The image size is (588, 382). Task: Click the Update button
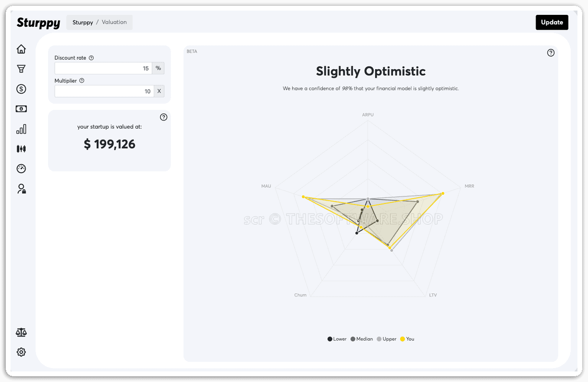pos(552,22)
